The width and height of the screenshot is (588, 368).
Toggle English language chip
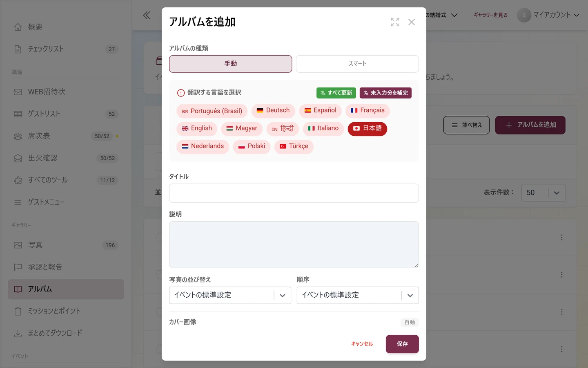click(197, 129)
